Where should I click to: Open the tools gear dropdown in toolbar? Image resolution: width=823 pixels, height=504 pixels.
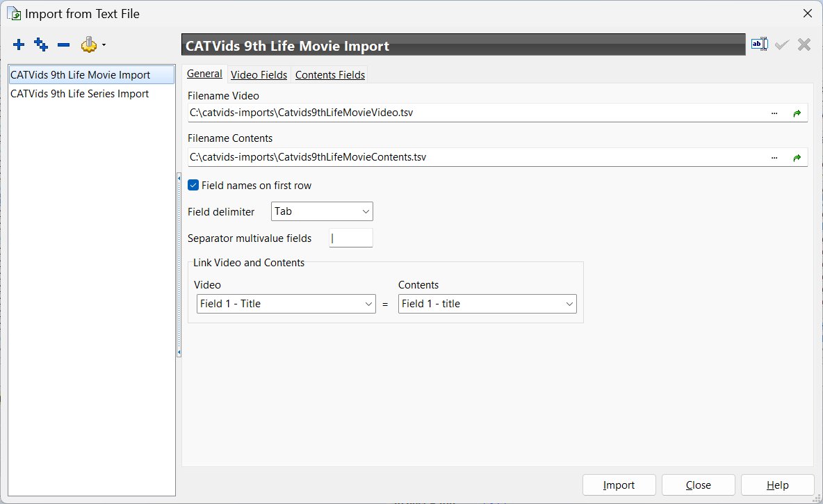coord(93,45)
